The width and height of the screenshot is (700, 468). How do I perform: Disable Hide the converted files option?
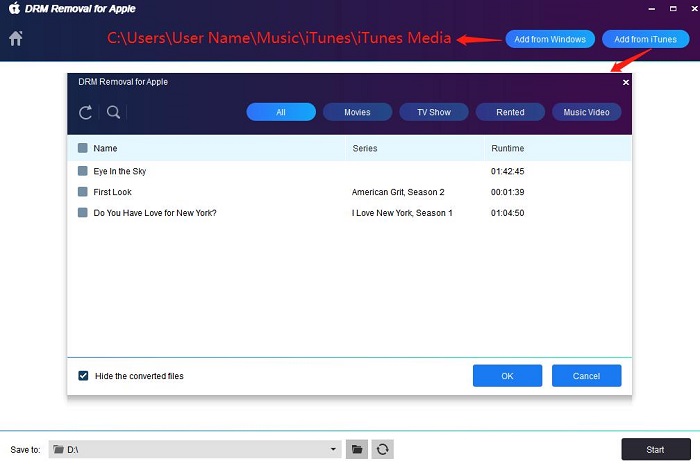(x=83, y=376)
